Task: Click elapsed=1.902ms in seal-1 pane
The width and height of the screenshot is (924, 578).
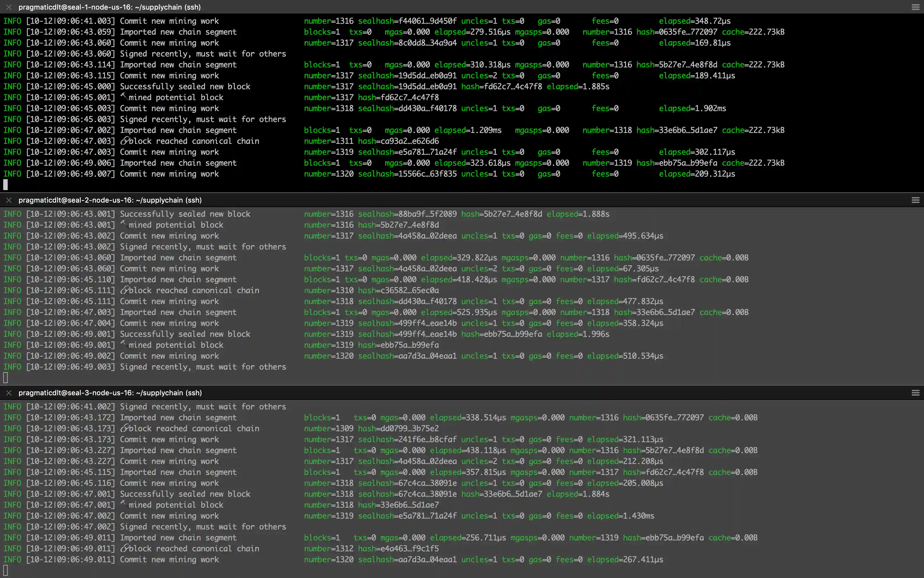Action: click(692, 109)
